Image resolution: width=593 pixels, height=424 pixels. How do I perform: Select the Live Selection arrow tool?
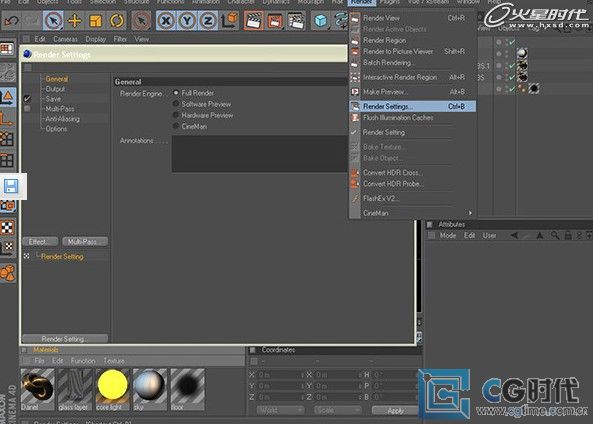[x=53, y=20]
